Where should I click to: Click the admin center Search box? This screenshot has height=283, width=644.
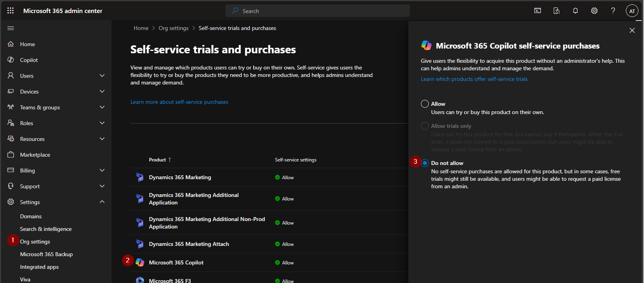coord(318,11)
